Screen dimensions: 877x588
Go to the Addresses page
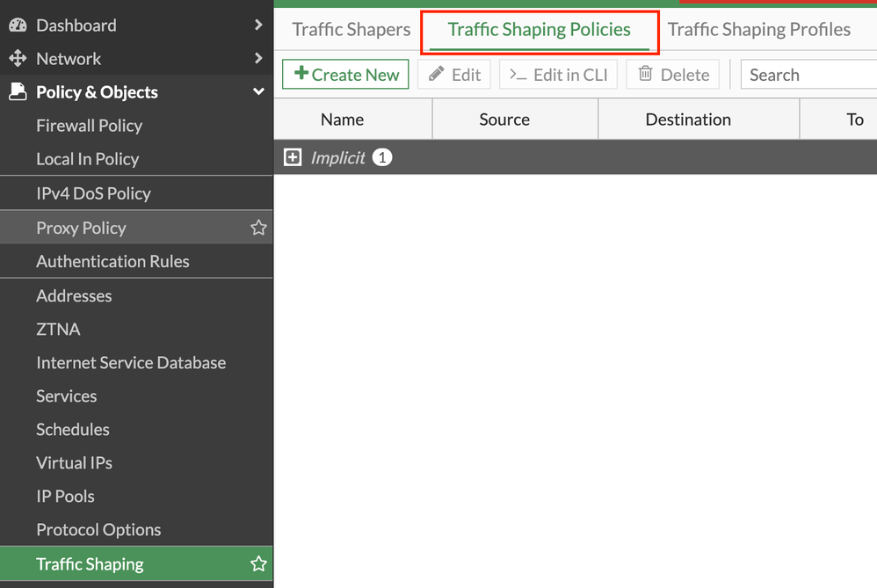tap(74, 296)
